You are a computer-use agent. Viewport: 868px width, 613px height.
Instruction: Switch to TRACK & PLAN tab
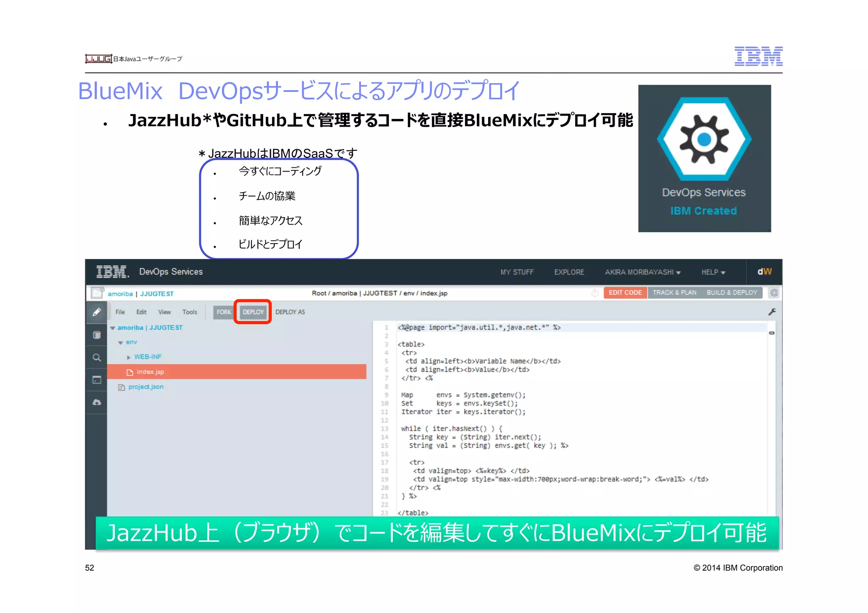(674, 293)
